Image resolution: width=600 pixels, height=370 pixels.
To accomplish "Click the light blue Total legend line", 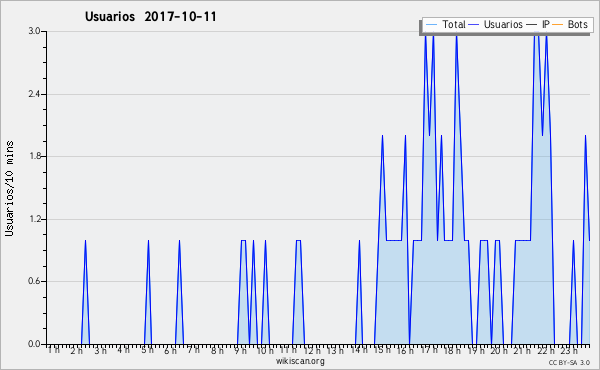I will point(431,25).
